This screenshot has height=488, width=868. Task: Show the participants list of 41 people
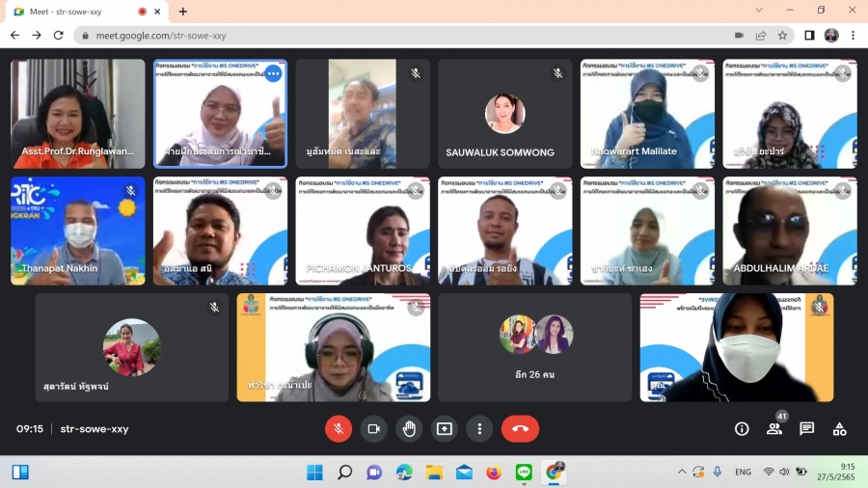point(774,429)
